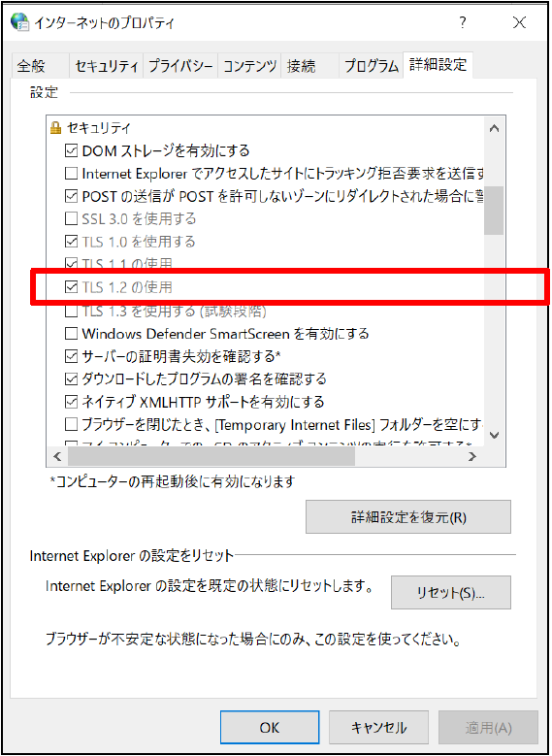The width and height of the screenshot is (552, 756).
Task: Enable TLS 1.3 を使用する checkbox
Action: coord(71,311)
